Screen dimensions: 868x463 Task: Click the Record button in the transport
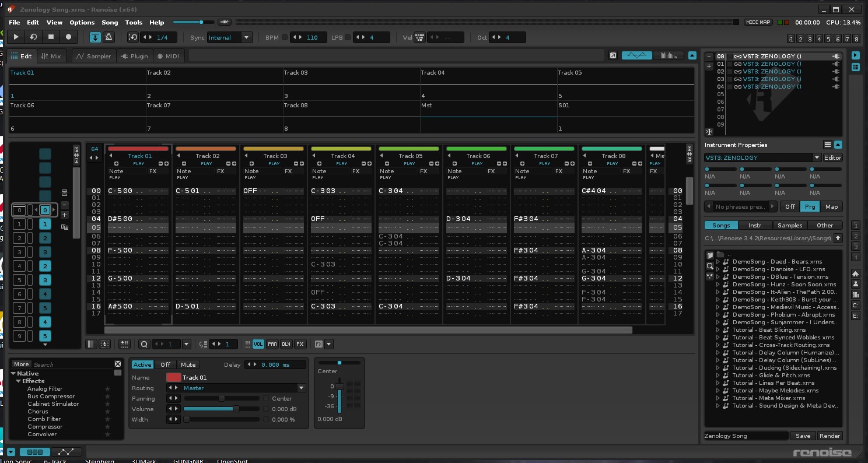point(68,37)
